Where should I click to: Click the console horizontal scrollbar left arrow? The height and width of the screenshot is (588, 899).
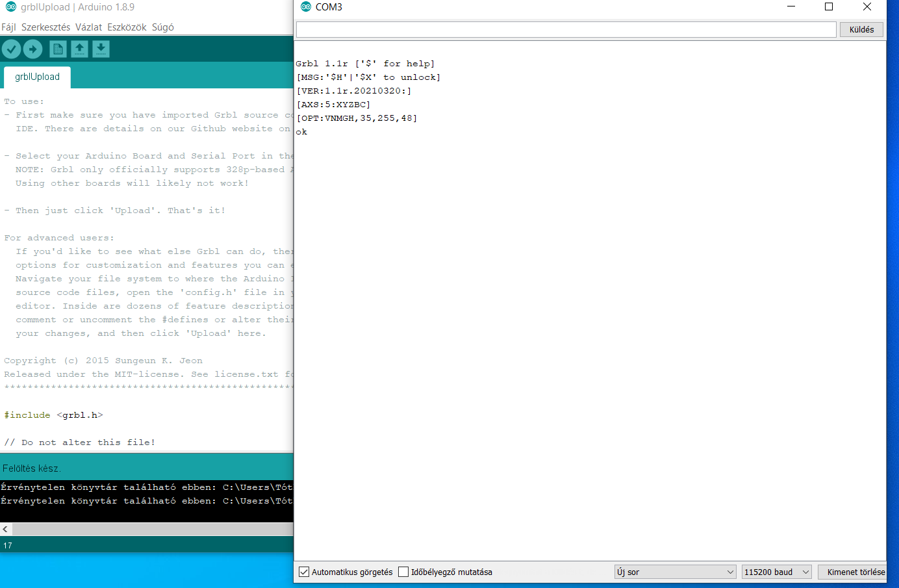point(5,529)
